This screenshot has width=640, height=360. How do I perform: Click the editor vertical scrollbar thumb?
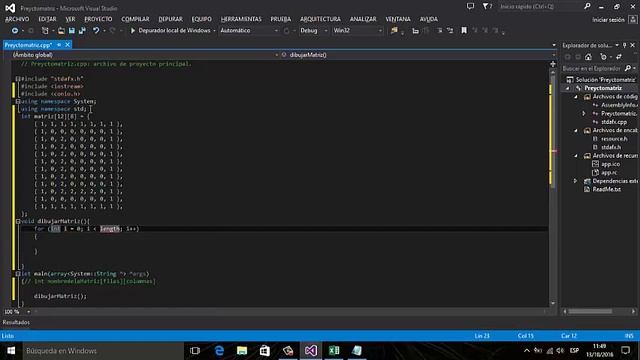point(553,131)
